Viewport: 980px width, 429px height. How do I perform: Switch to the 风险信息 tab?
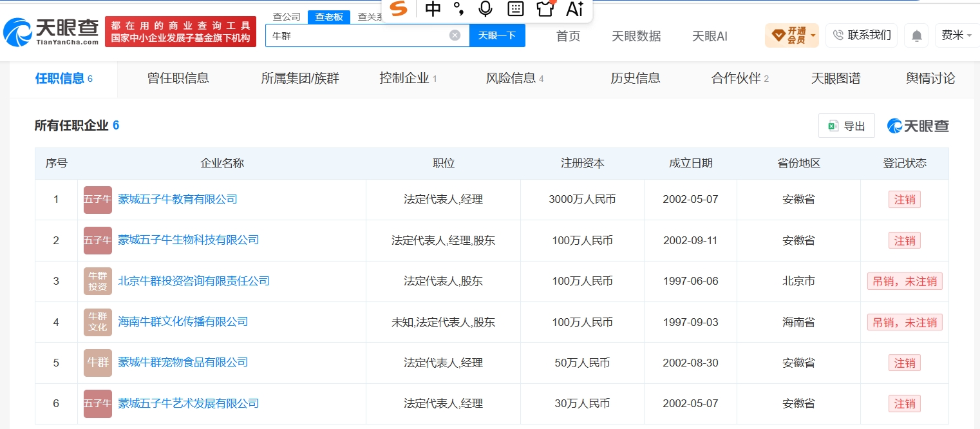[515, 79]
